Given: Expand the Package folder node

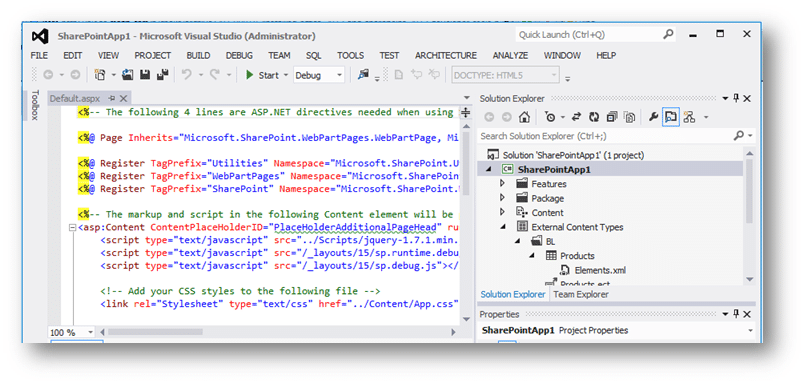Looking at the screenshot, I should click(x=503, y=198).
